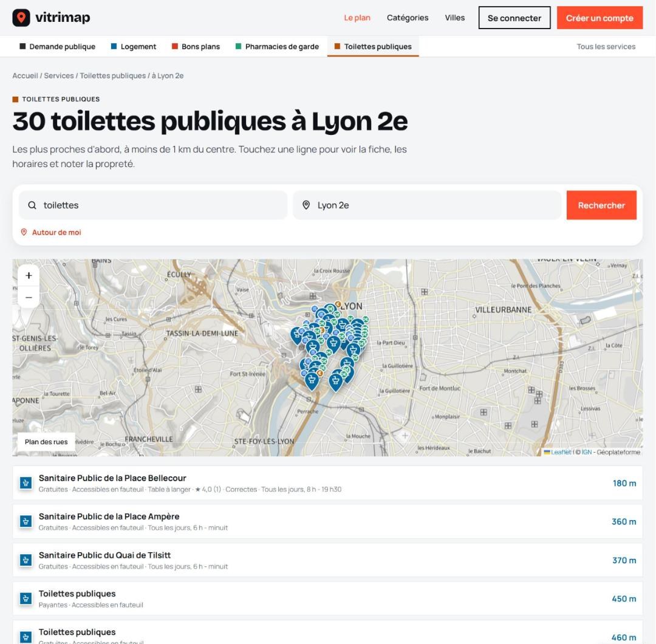
Task: Click the leftmost toilet map marker
Action: coord(296,335)
